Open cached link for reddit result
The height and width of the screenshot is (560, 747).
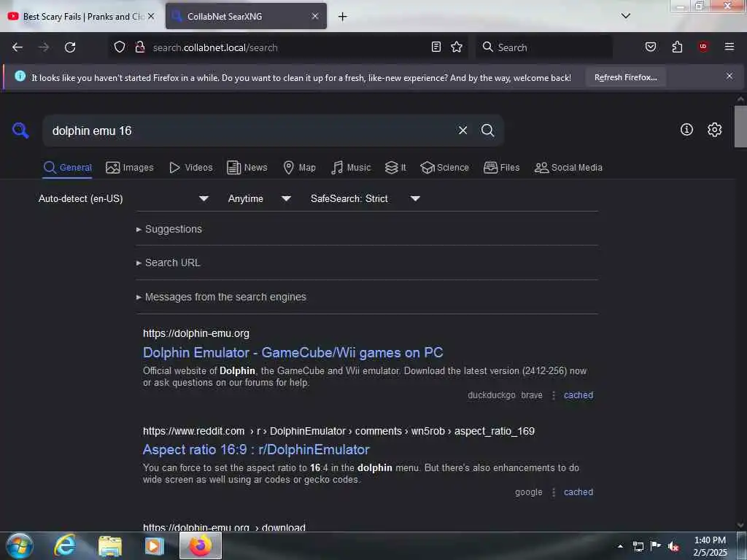click(578, 492)
